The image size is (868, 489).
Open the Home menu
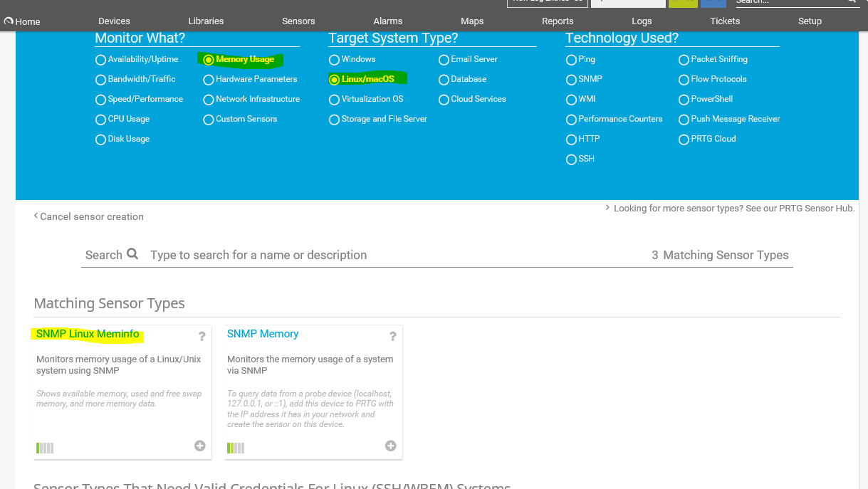tap(22, 21)
